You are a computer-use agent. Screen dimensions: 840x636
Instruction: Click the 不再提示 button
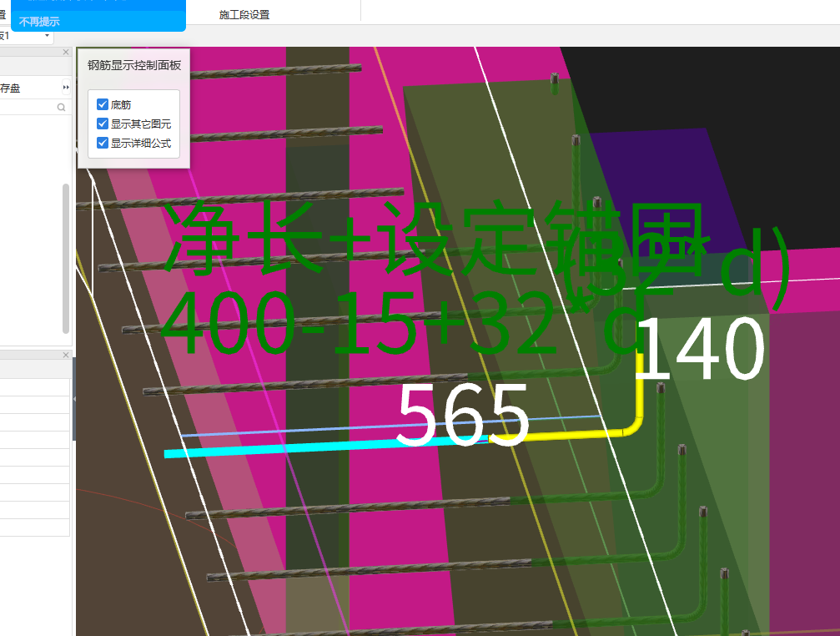pyautogui.click(x=39, y=22)
